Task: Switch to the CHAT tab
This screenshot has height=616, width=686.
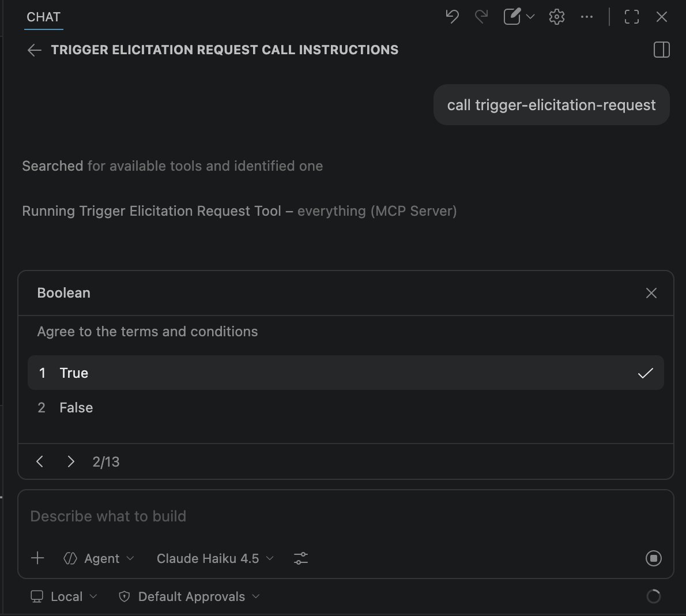Action: (x=43, y=17)
